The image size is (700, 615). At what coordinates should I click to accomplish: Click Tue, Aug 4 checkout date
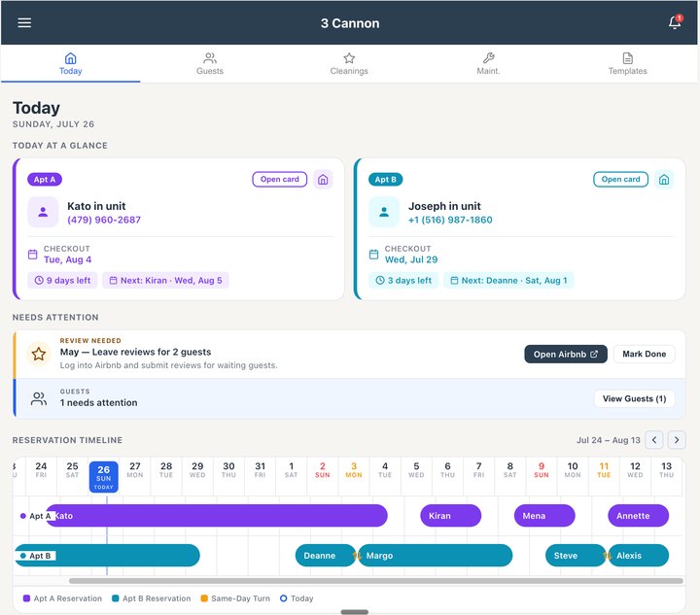(67, 259)
